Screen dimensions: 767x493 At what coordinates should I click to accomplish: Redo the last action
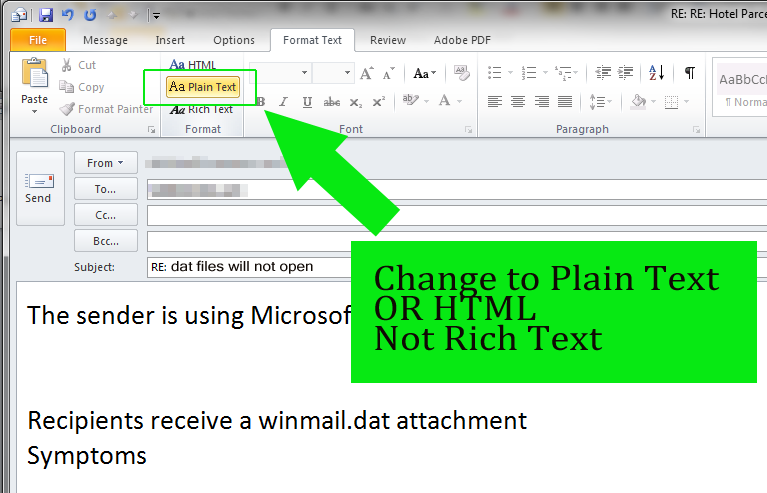pos(90,15)
